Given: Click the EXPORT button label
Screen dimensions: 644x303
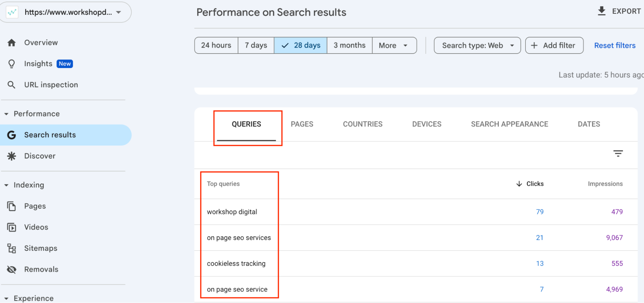Looking at the screenshot, I should (x=627, y=11).
